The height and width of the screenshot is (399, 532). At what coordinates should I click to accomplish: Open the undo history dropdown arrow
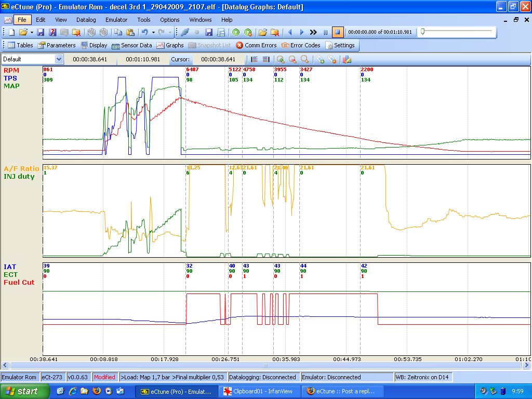pos(153,32)
